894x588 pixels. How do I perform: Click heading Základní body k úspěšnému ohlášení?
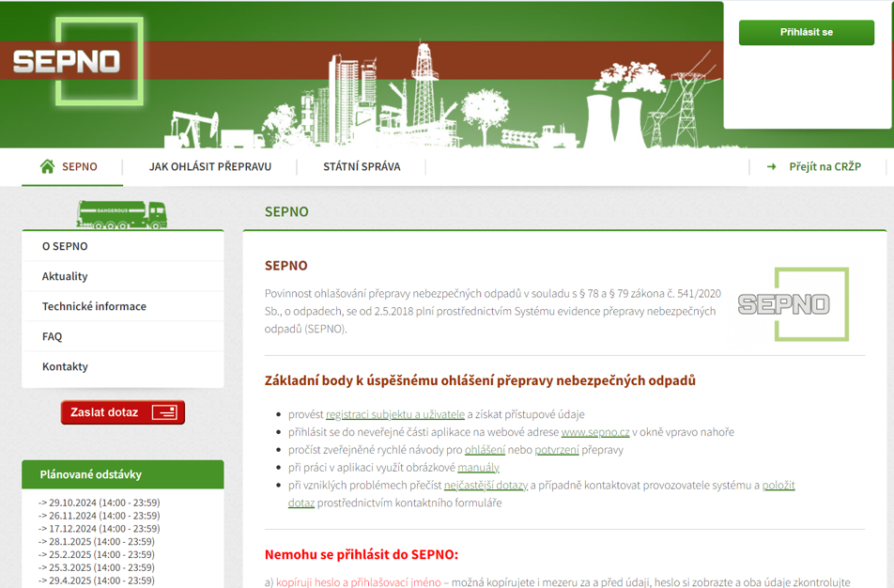click(x=480, y=380)
